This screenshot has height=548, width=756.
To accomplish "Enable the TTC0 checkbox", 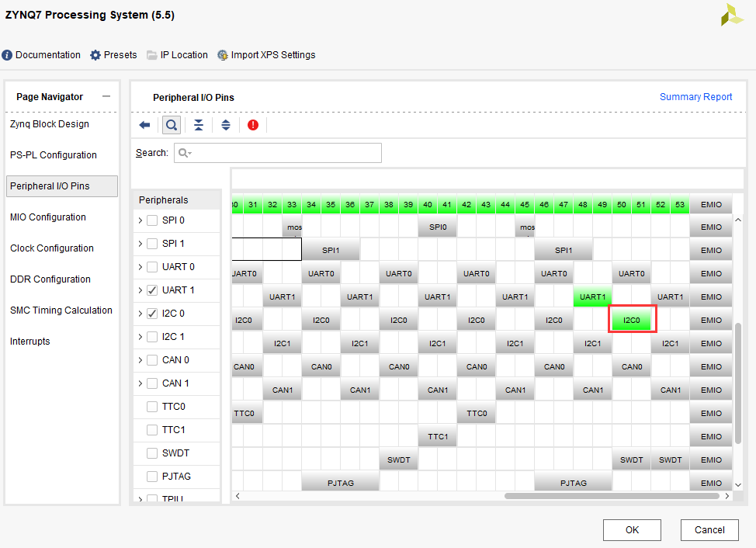I will [152, 406].
